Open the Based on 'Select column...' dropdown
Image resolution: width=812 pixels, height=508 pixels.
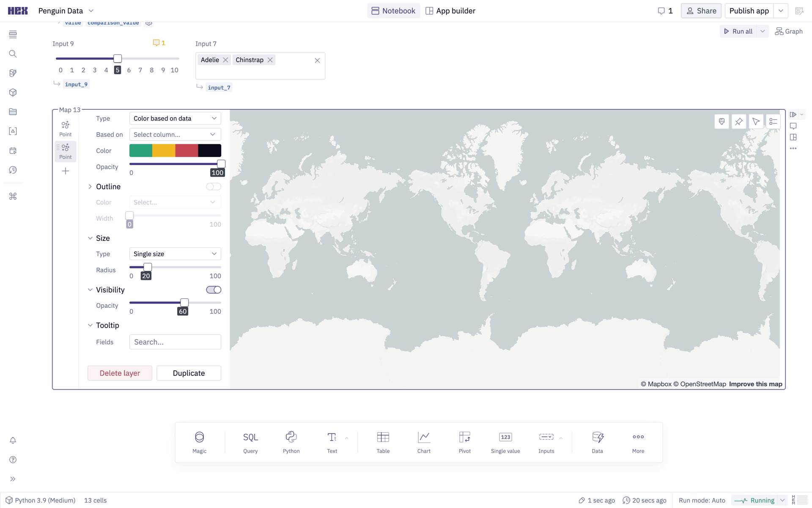pyautogui.click(x=175, y=135)
